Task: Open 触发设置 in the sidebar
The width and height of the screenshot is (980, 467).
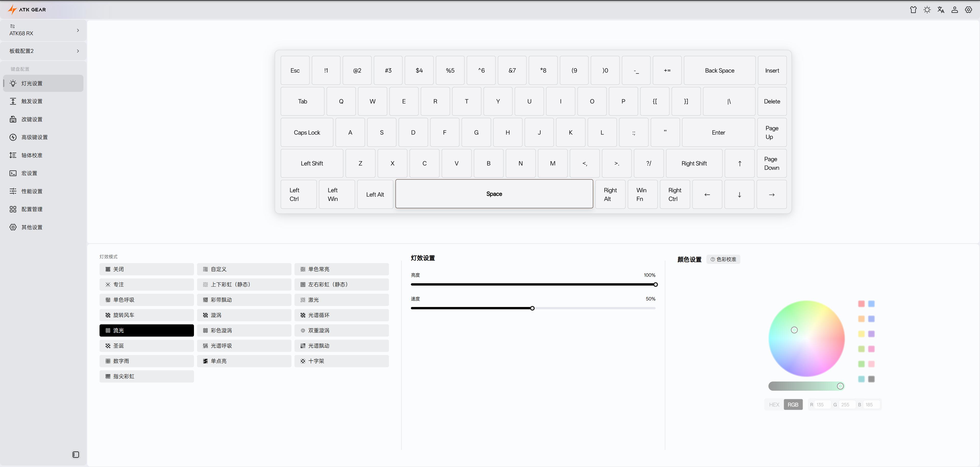Action: click(x=32, y=101)
